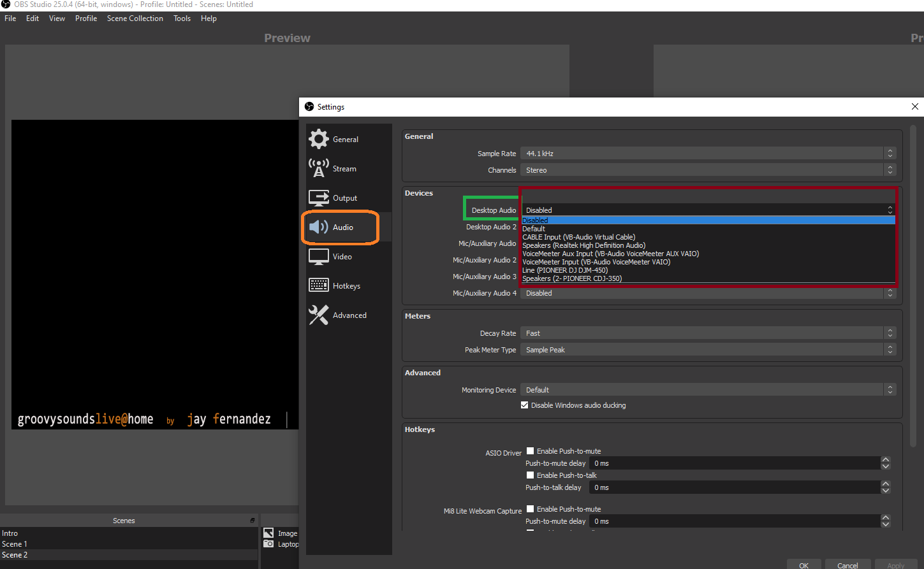Select the Stream antenna icon
Image resolution: width=924 pixels, height=569 pixels.
[319, 168]
